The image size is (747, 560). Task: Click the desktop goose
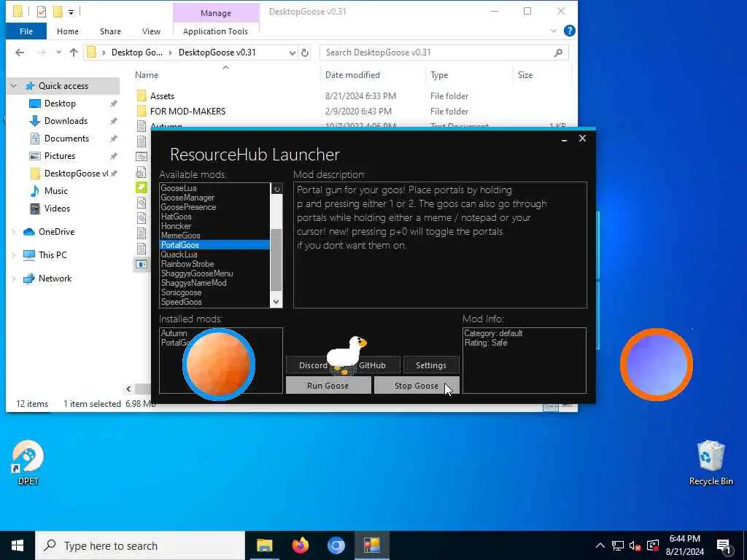347,355
